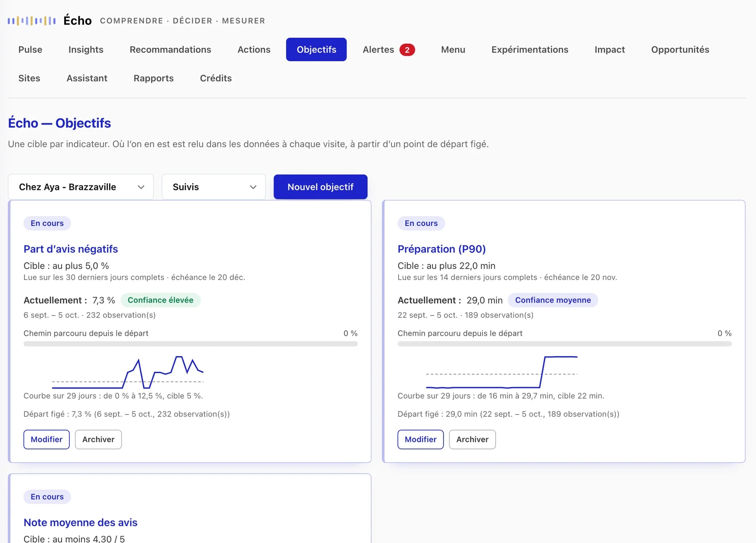Open the Crédits tab

click(x=215, y=78)
